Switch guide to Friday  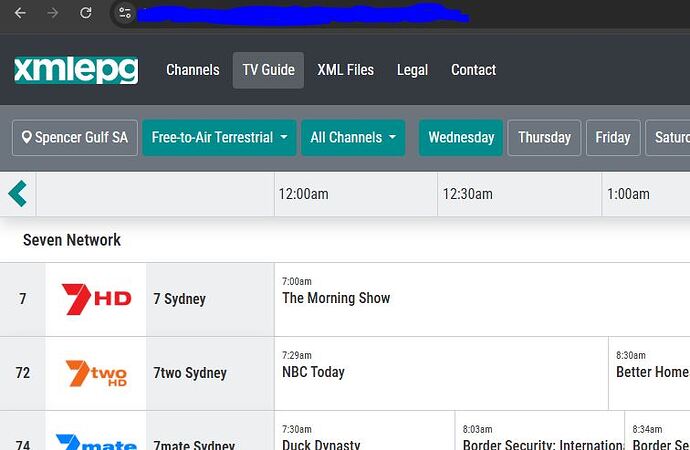[613, 138]
